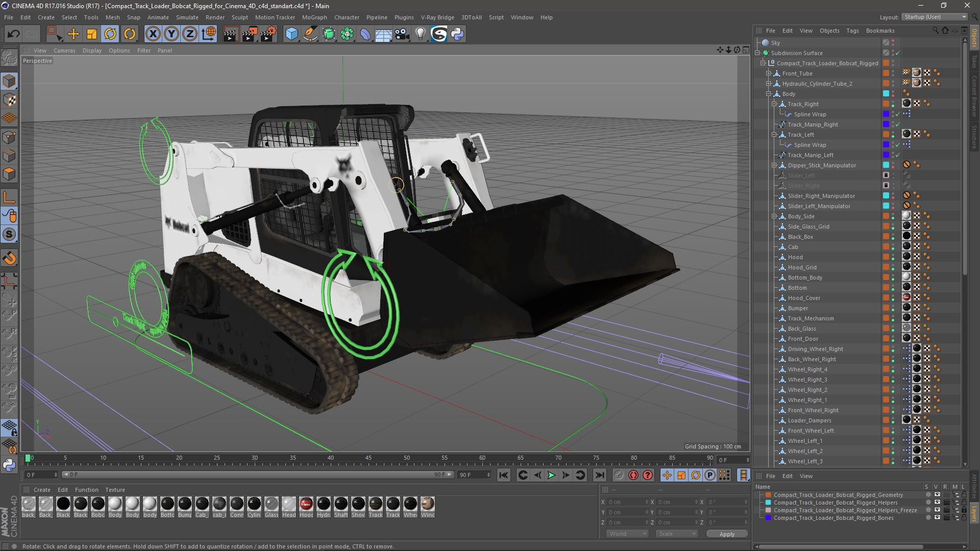This screenshot has width=980, height=551.
Task: Click the Record Active Objects button
Action: [619, 475]
